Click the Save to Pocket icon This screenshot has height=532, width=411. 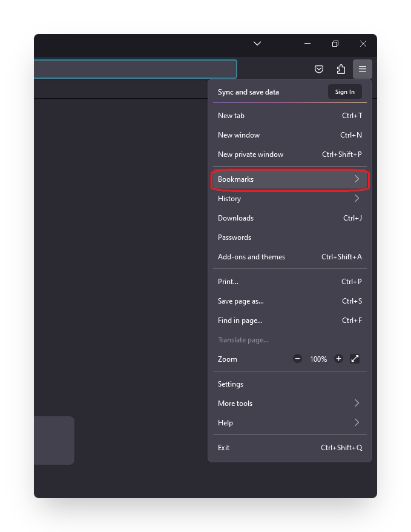(x=319, y=69)
